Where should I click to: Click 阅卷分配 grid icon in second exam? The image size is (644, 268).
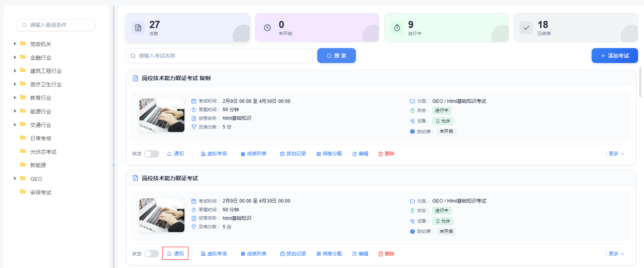[x=318, y=254]
